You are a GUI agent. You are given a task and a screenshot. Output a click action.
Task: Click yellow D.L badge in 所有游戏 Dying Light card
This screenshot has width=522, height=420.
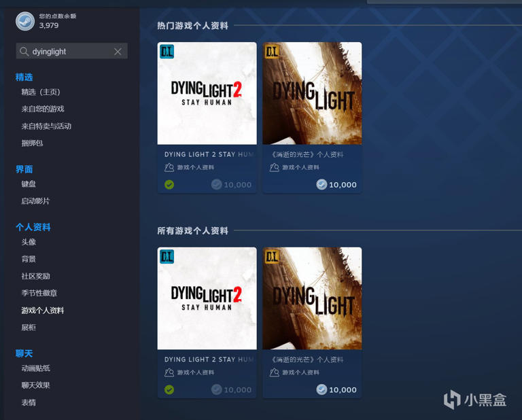[x=272, y=257]
